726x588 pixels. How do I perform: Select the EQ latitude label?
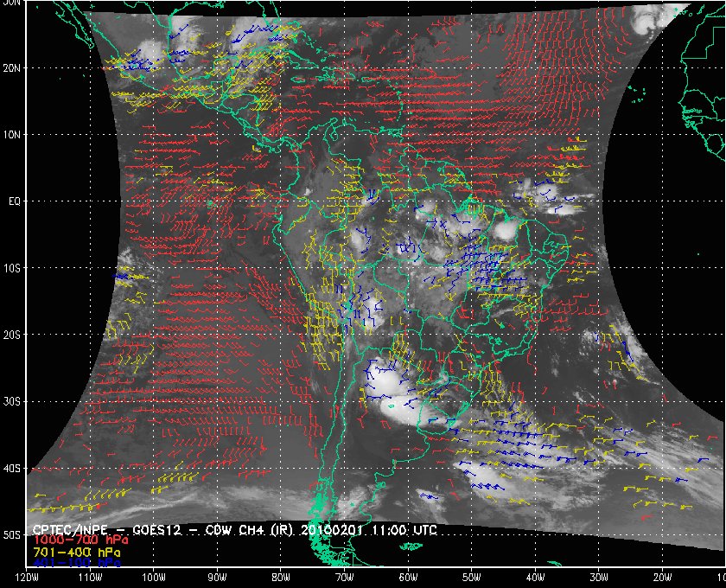tap(13, 201)
